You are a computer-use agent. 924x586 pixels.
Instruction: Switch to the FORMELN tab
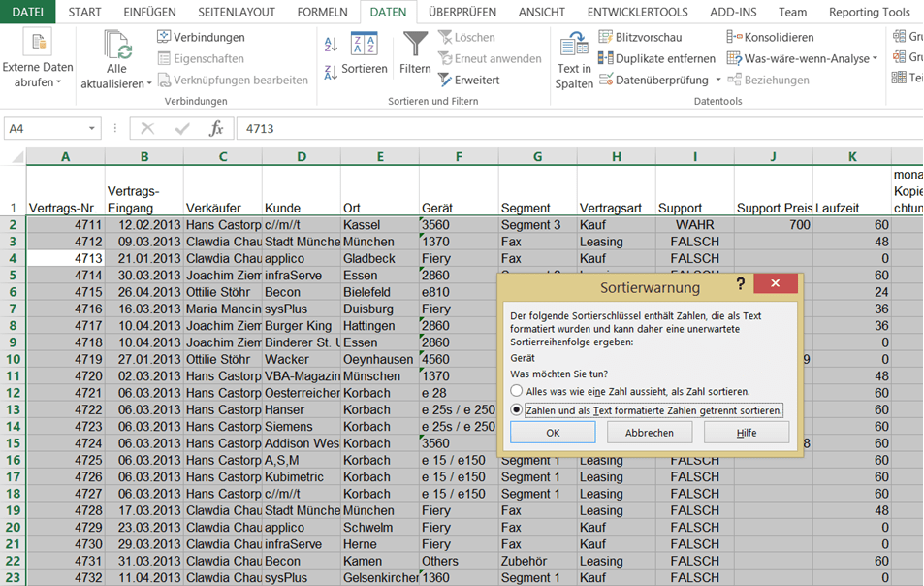[x=322, y=12]
